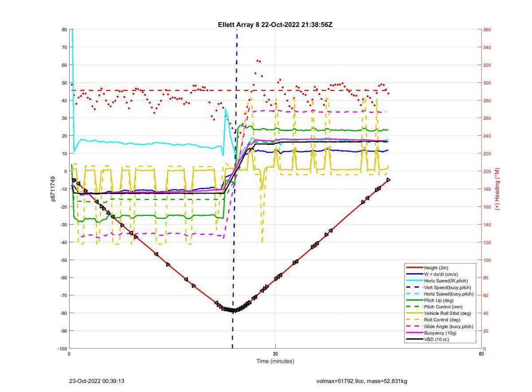Click the red line sample beside Height (2m)

(415, 268)
